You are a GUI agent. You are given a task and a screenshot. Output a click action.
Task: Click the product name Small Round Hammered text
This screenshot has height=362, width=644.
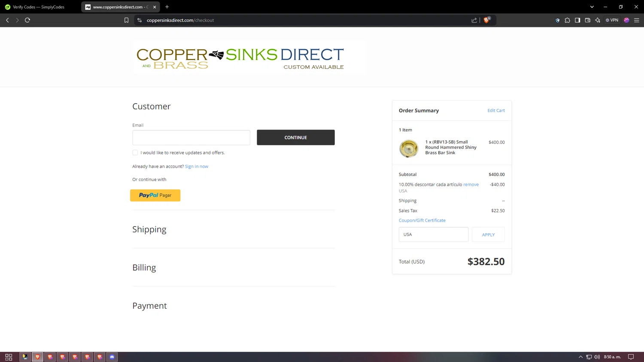451,147
